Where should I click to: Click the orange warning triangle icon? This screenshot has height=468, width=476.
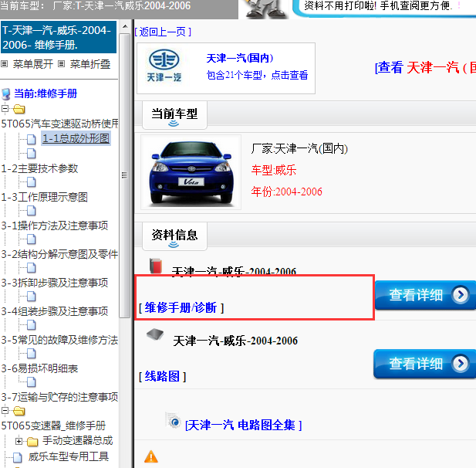pyautogui.click(x=151, y=456)
